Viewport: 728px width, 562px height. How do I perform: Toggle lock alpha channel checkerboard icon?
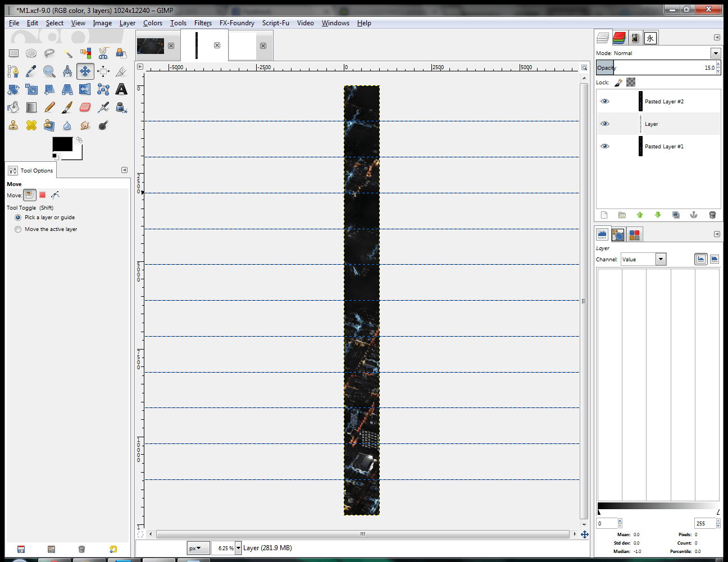click(631, 83)
